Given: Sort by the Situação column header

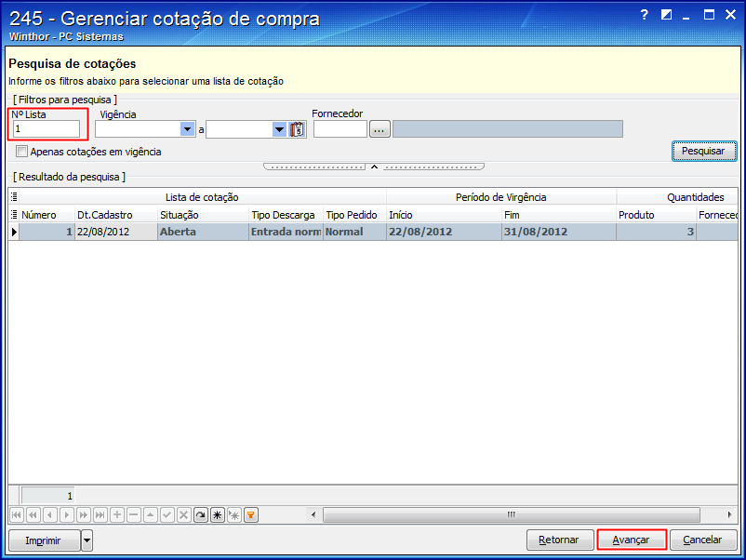Looking at the screenshot, I should 203,215.
